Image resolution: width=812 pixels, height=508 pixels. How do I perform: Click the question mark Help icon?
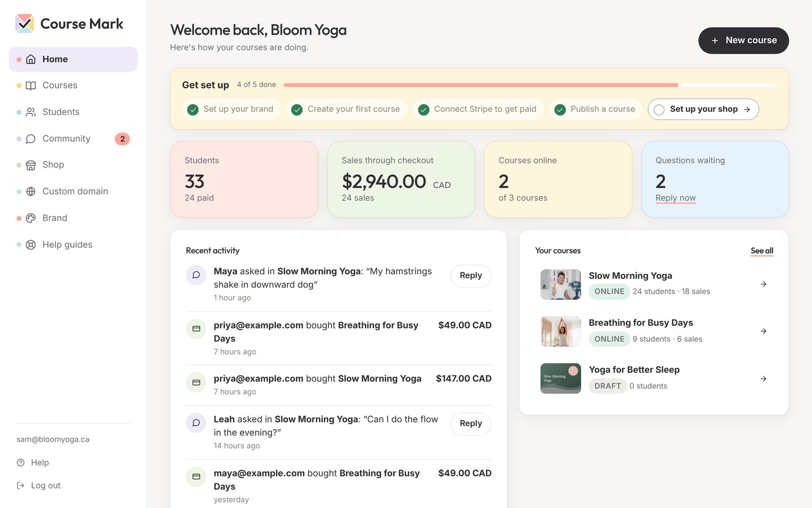pos(21,463)
